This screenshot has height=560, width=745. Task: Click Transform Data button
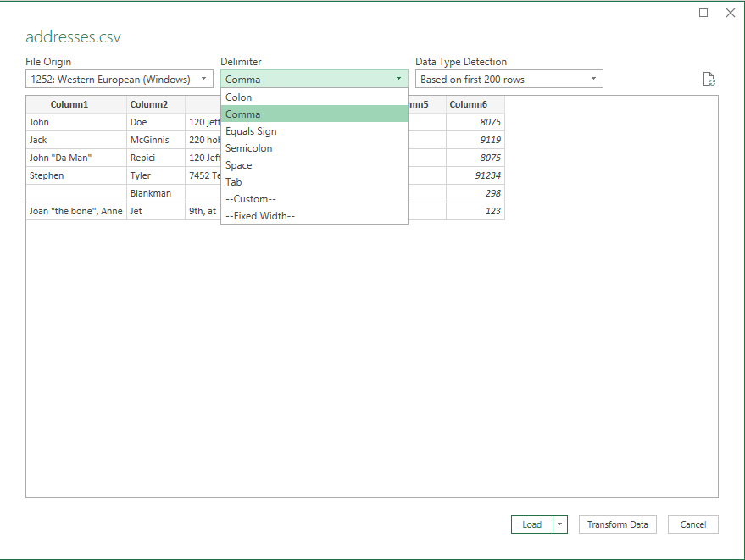point(618,524)
